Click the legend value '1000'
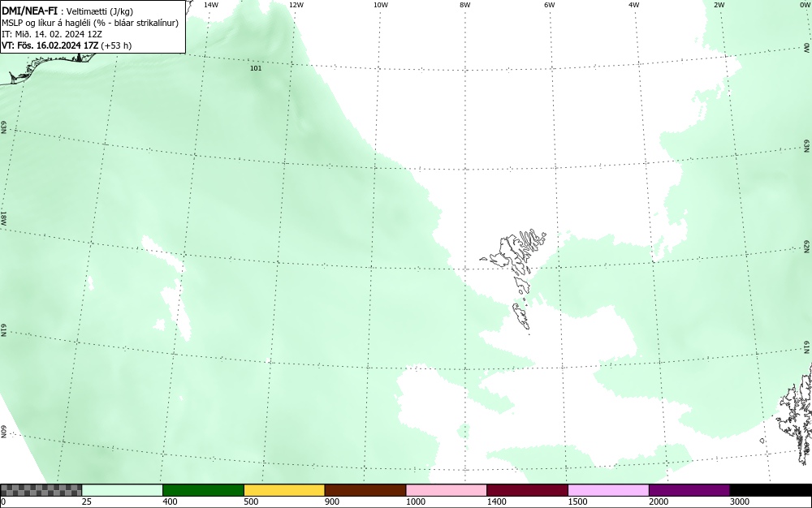This screenshot has height=508, width=812. pos(415,502)
